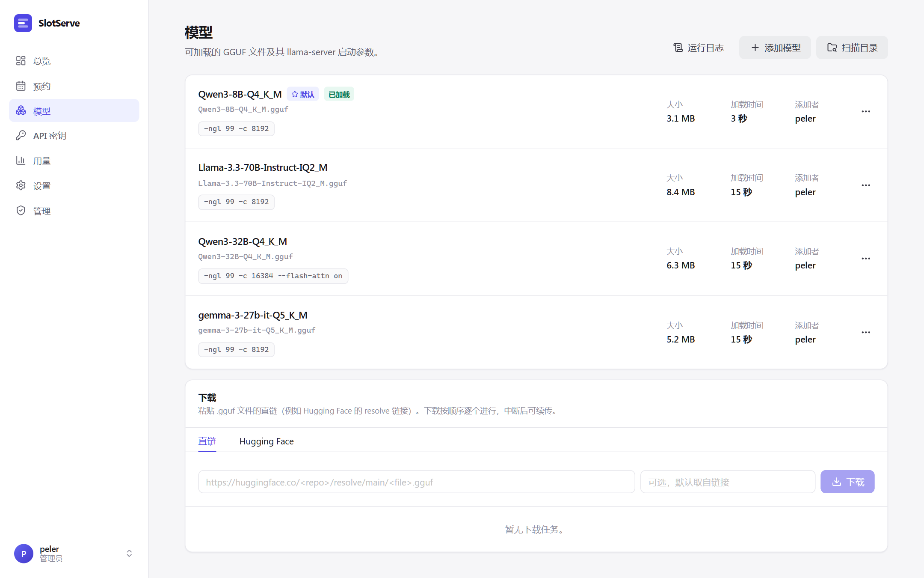Go to the 预约 calendar page
The height and width of the screenshot is (578, 924).
(x=74, y=86)
